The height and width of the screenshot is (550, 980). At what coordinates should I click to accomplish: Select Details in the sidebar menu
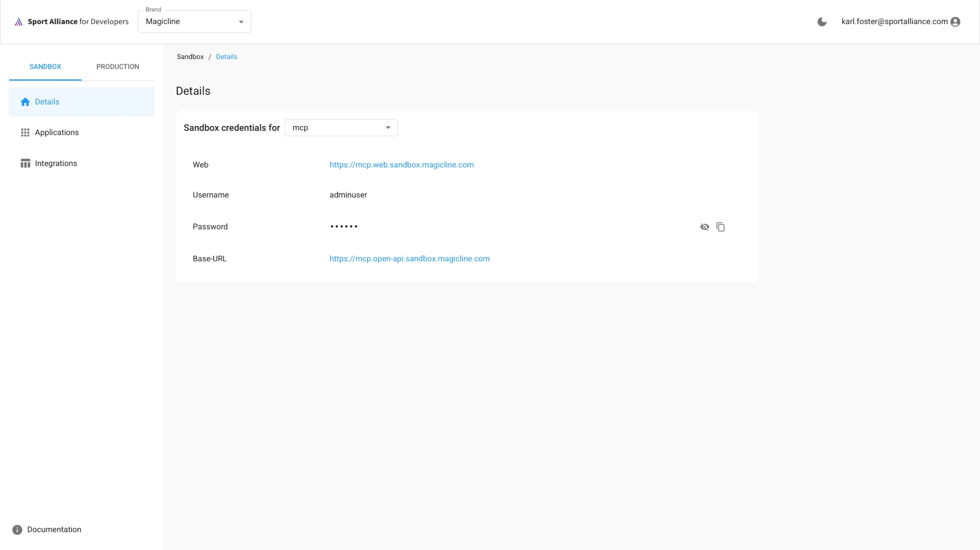click(81, 102)
